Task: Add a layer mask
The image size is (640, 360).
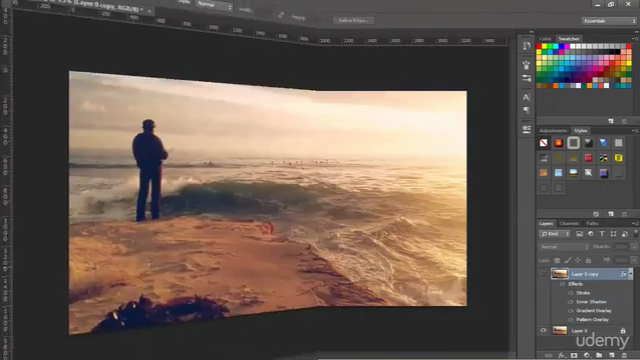Action: click(x=574, y=356)
